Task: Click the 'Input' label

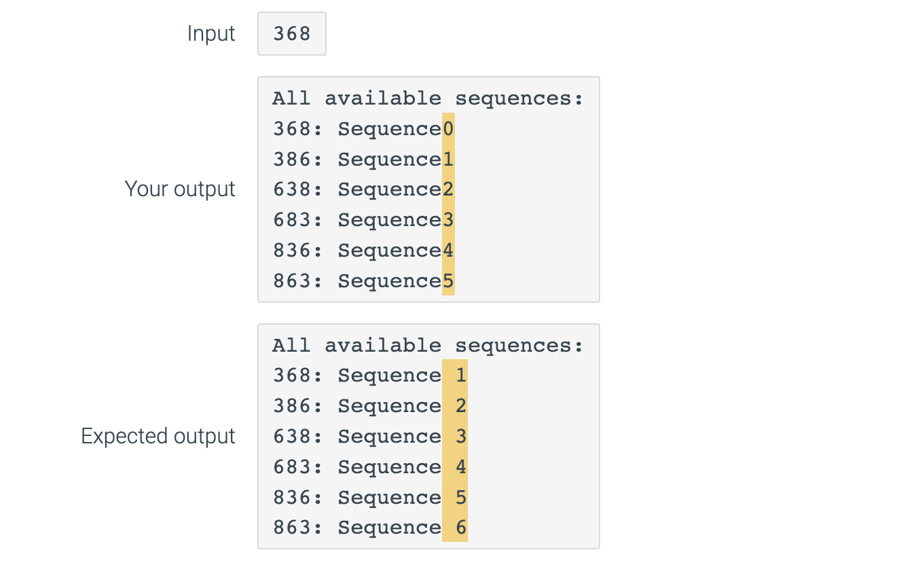Action: [211, 33]
